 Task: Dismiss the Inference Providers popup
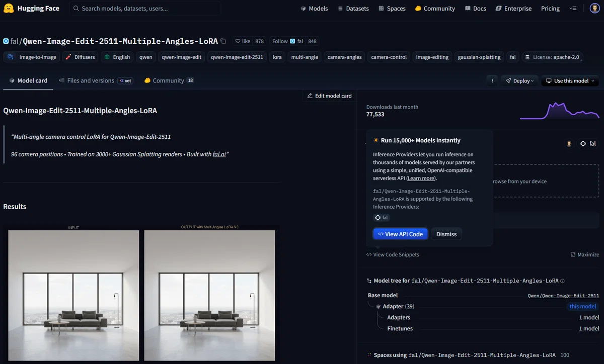click(x=446, y=234)
